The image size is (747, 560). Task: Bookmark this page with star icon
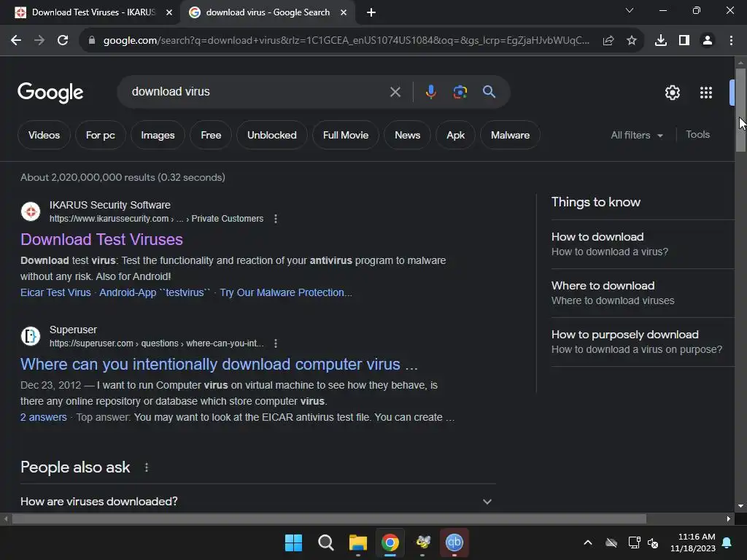[631, 41]
